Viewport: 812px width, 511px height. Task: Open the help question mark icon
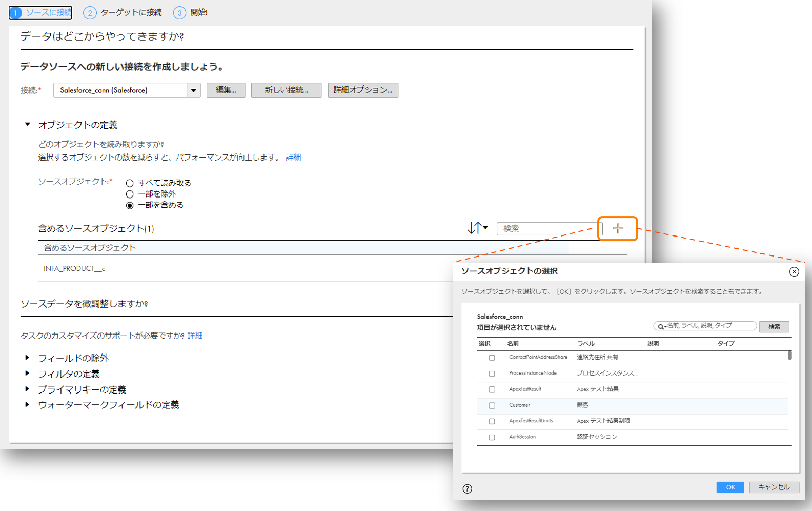tap(467, 488)
